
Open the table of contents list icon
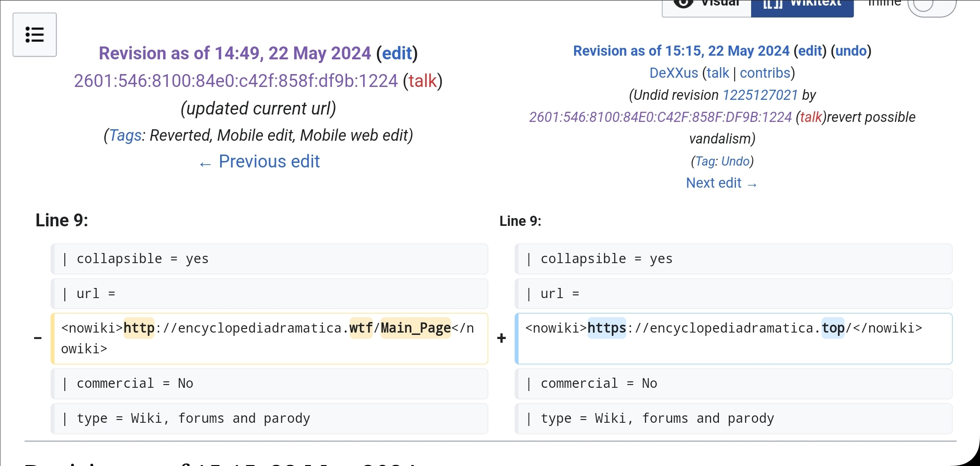[34, 35]
